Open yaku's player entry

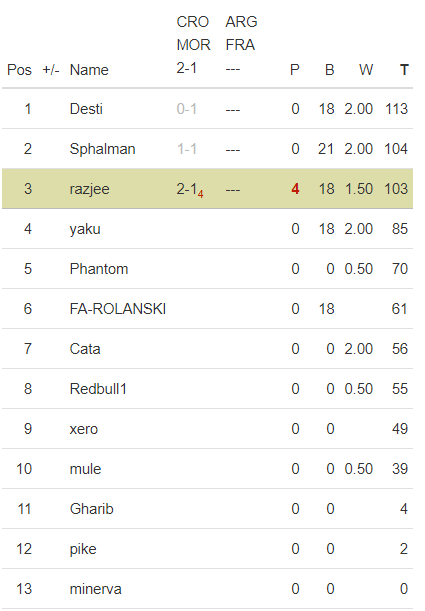tap(85, 229)
